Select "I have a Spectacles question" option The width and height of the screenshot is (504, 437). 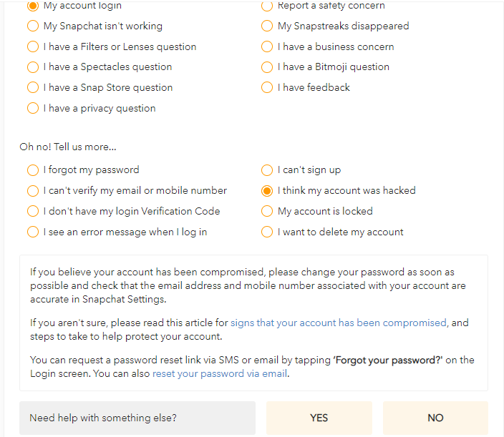pos(33,67)
